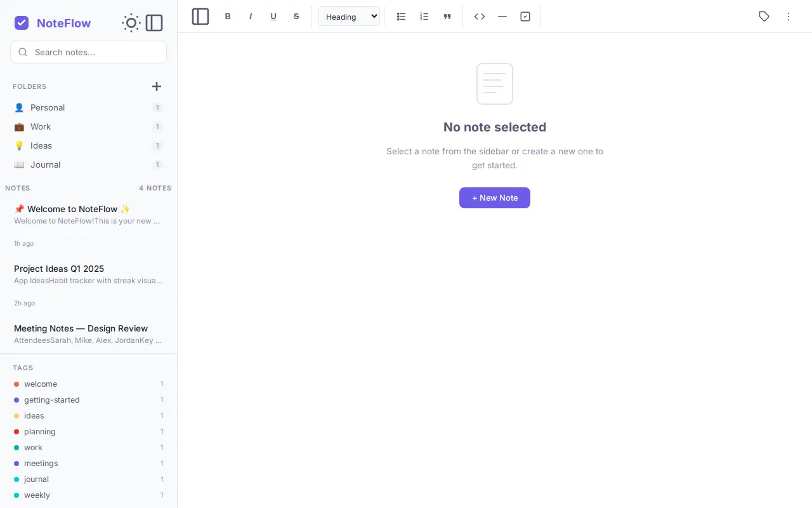Click the NoteFlow logo checkmark icon
This screenshot has height=508, width=812.
pos(22,23)
